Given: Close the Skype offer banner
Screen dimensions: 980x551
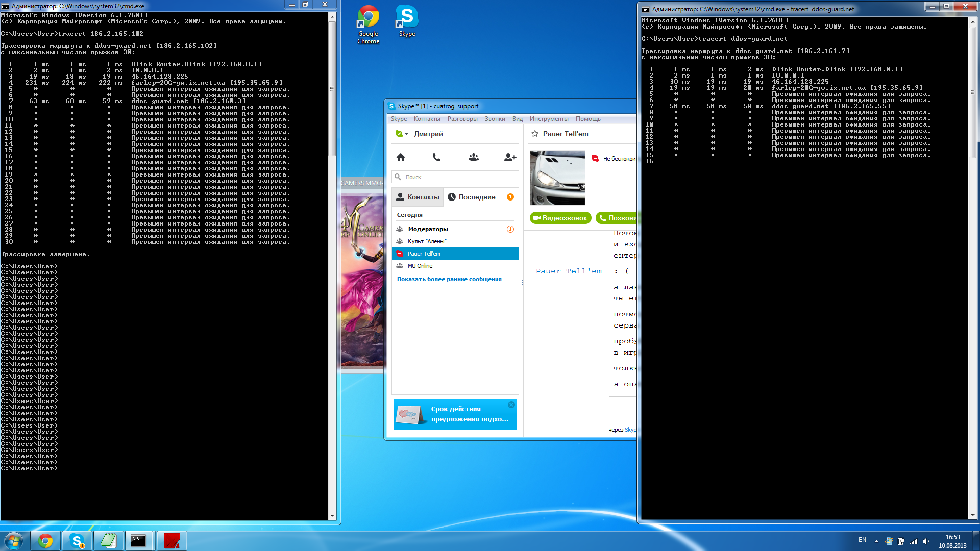Looking at the screenshot, I should 511,405.
